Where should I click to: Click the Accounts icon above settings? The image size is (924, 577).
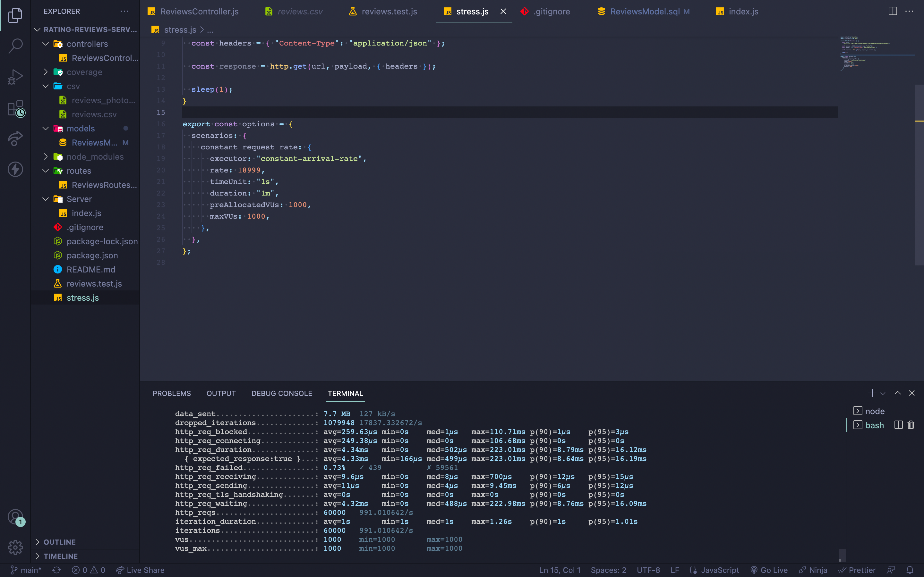coord(15,517)
